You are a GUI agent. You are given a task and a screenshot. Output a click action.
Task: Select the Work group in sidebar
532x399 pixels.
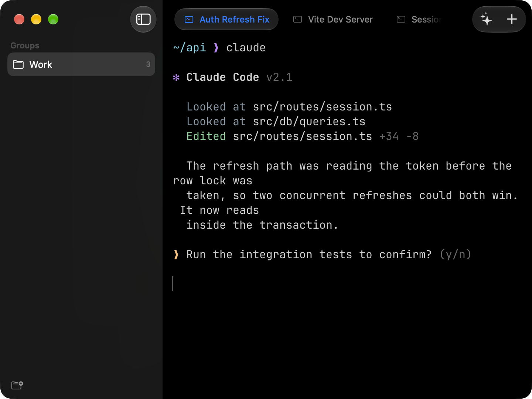point(81,64)
